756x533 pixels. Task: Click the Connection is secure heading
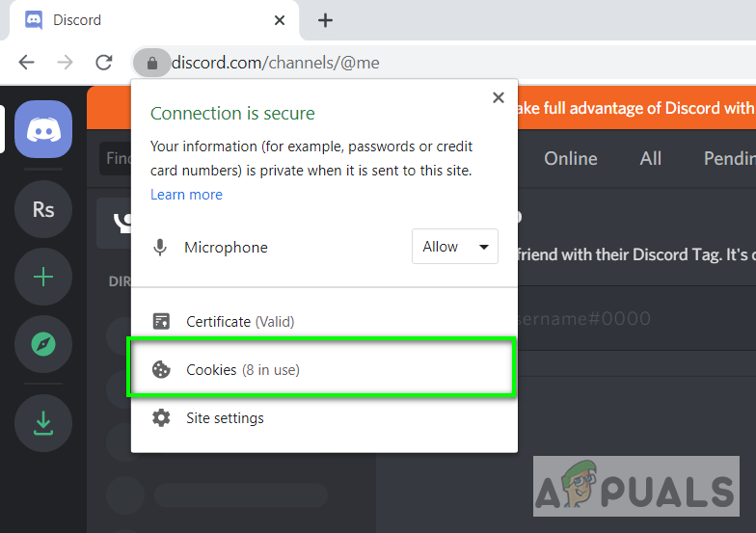point(232,114)
